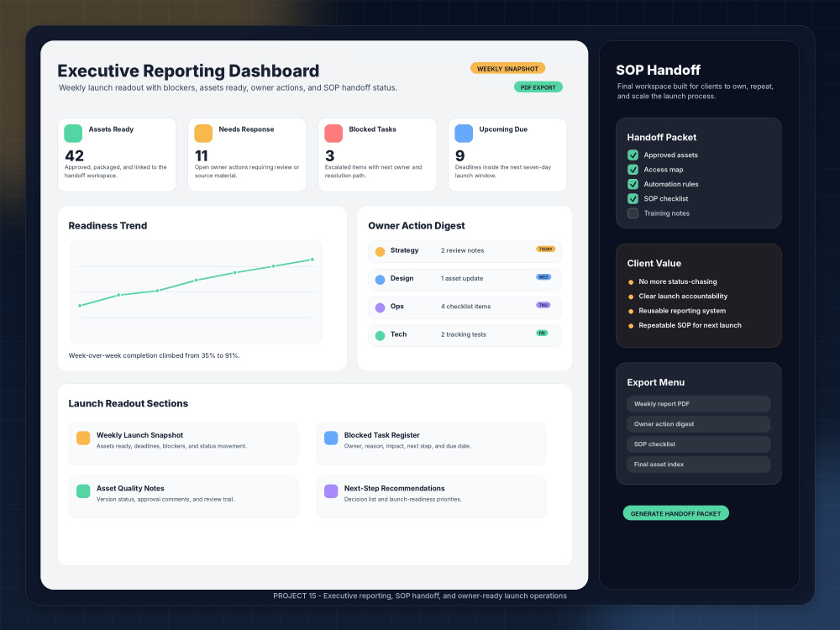This screenshot has height=630, width=840.
Task: Click the Generate Handoff Packet button
Action: pos(675,513)
